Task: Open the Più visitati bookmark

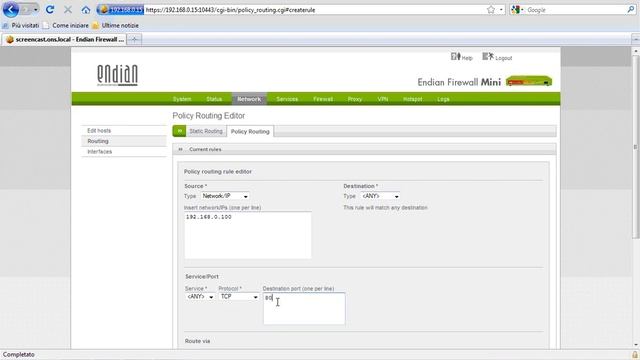Action: [21, 25]
